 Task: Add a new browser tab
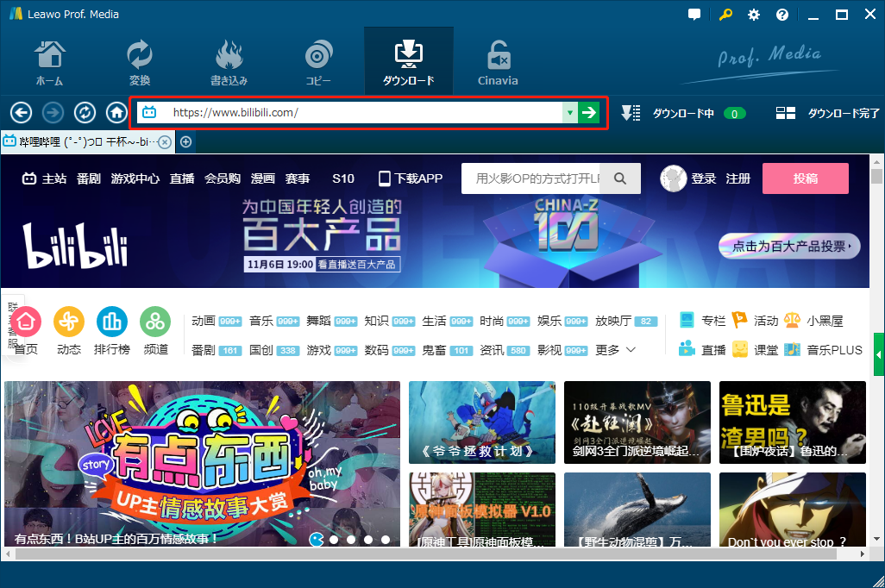click(185, 142)
